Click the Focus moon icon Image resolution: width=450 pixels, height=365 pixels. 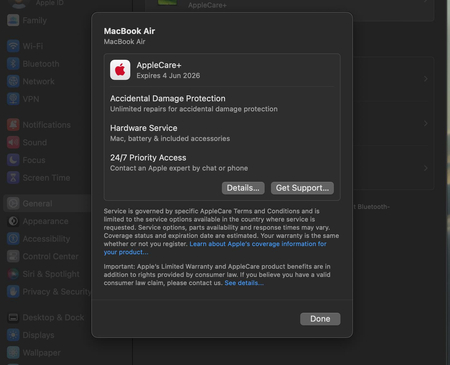tap(13, 160)
